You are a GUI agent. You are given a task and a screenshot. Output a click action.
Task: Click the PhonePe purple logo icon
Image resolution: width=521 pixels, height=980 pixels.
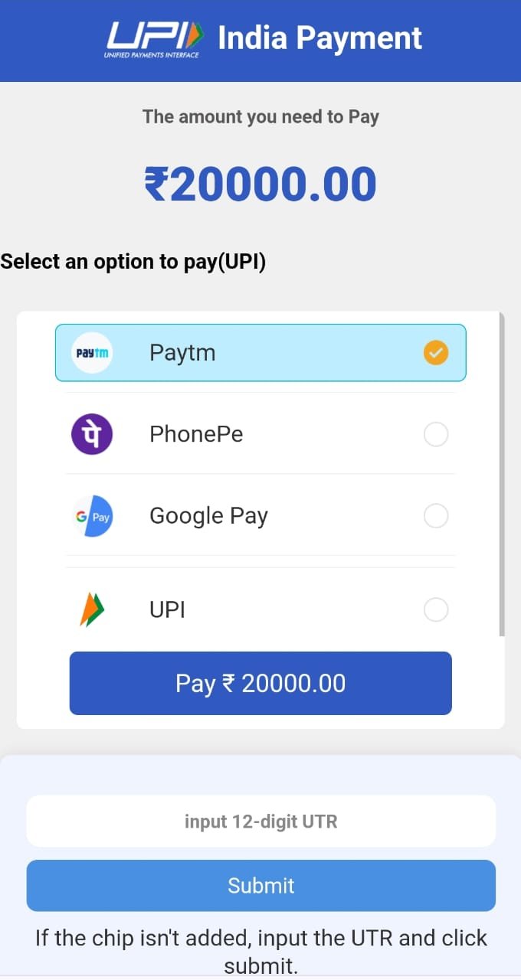(x=92, y=434)
